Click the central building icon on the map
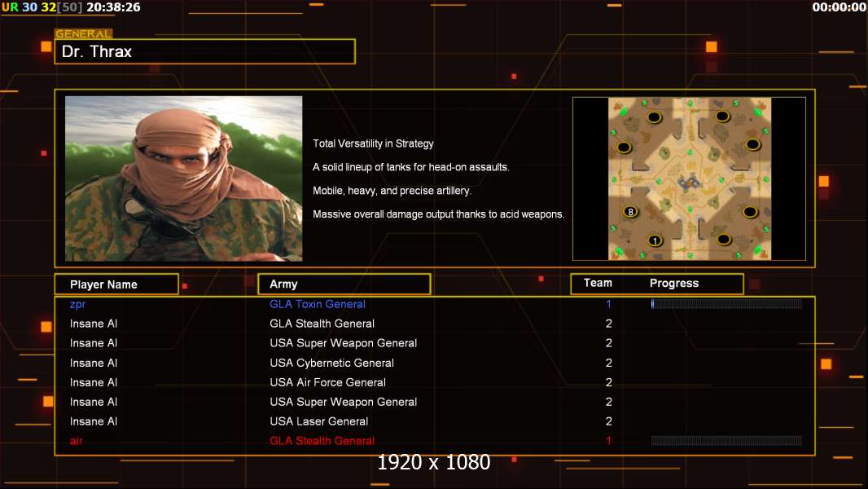 point(689,182)
